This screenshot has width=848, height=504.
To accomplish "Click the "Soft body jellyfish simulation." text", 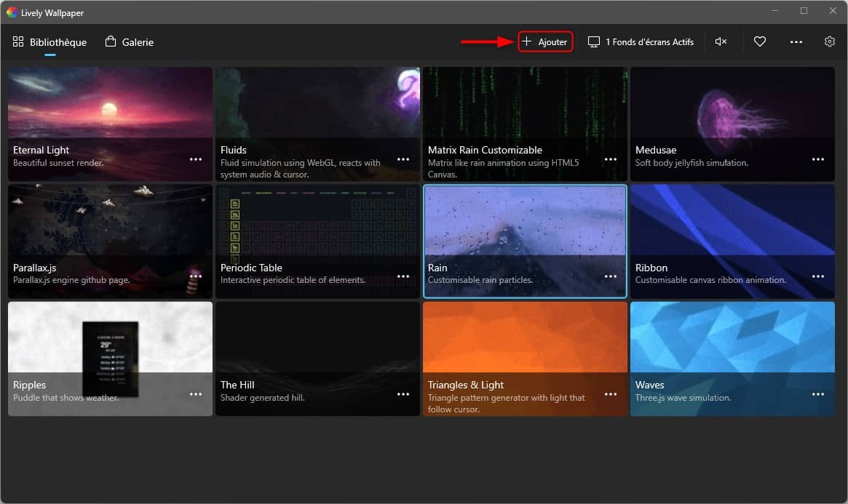I will click(692, 163).
